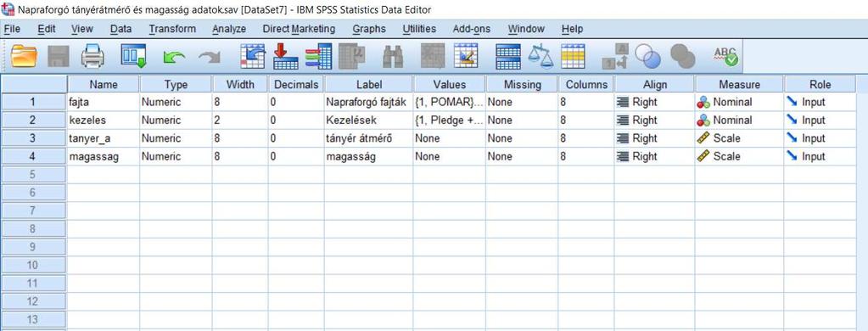Image resolution: width=868 pixels, height=331 pixels.
Task: Open Role Input cell for kezeles
Action: (x=820, y=121)
